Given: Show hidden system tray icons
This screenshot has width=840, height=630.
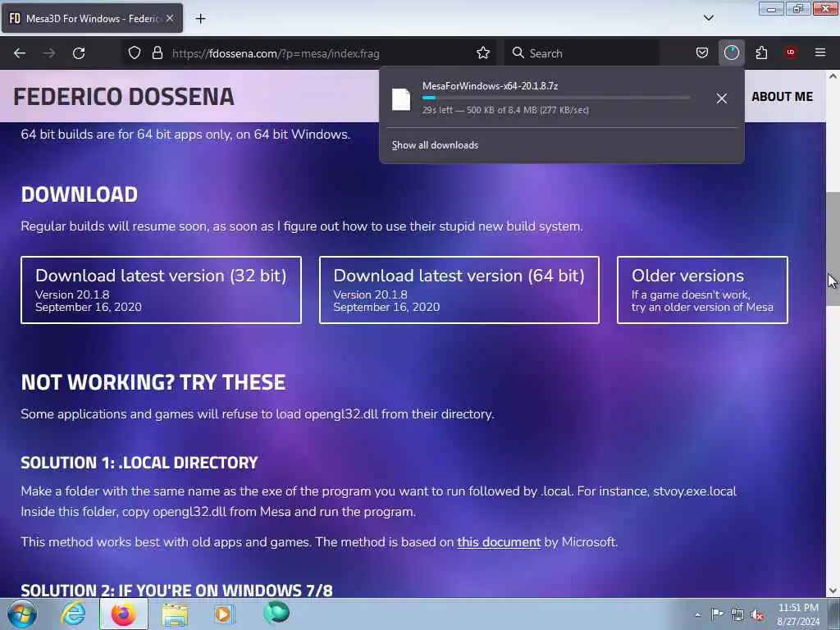Looking at the screenshot, I should coord(697,614).
